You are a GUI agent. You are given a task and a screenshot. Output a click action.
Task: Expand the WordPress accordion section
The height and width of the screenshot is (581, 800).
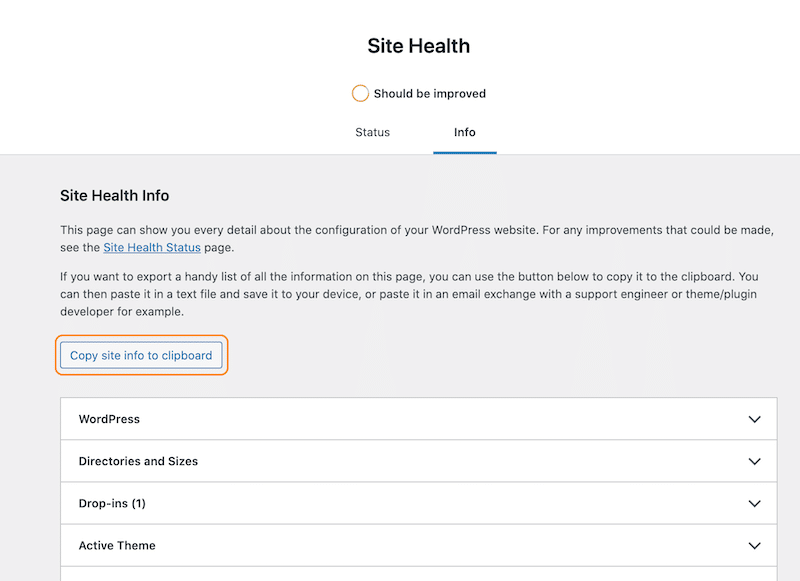[x=418, y=419]
